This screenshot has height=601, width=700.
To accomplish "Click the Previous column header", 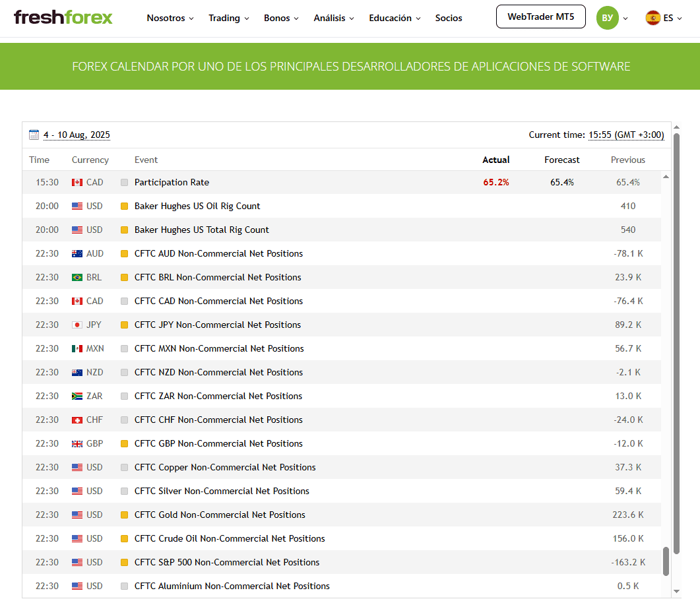I will tap(627, 160).
